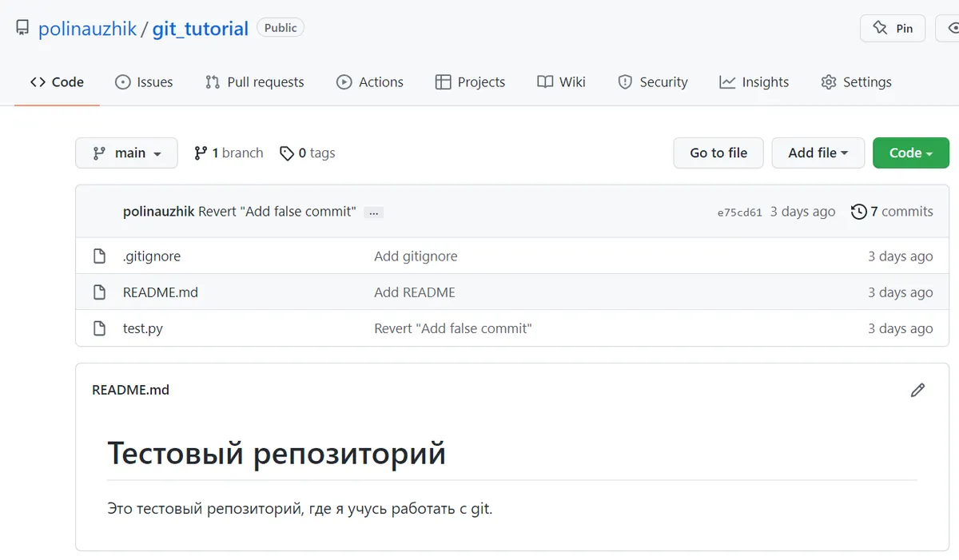Open the README.md file in list
959x560 pixels.
tap(161, 292)
